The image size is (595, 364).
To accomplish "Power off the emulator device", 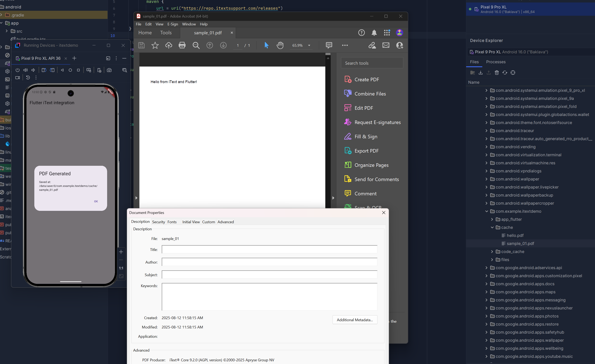I will pos(17,70).
